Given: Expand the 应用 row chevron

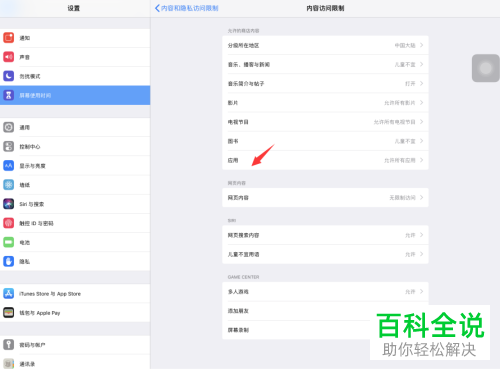Looking at the screenshot, I should tap(422, 160).
